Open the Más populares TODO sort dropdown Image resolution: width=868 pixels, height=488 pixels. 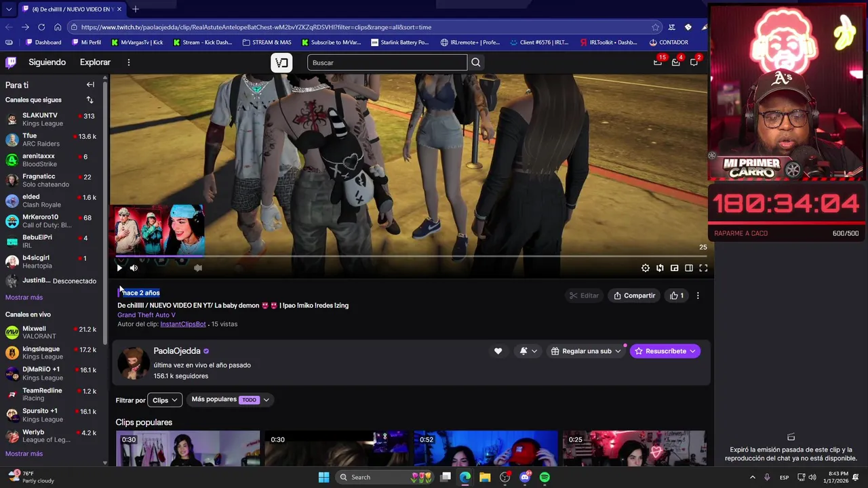point(231,400)
